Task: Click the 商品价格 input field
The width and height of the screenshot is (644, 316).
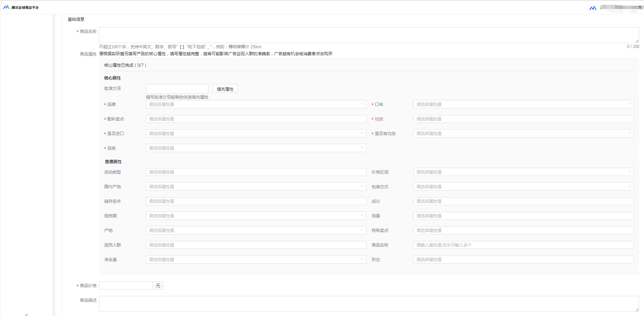Action: point(126,285)
